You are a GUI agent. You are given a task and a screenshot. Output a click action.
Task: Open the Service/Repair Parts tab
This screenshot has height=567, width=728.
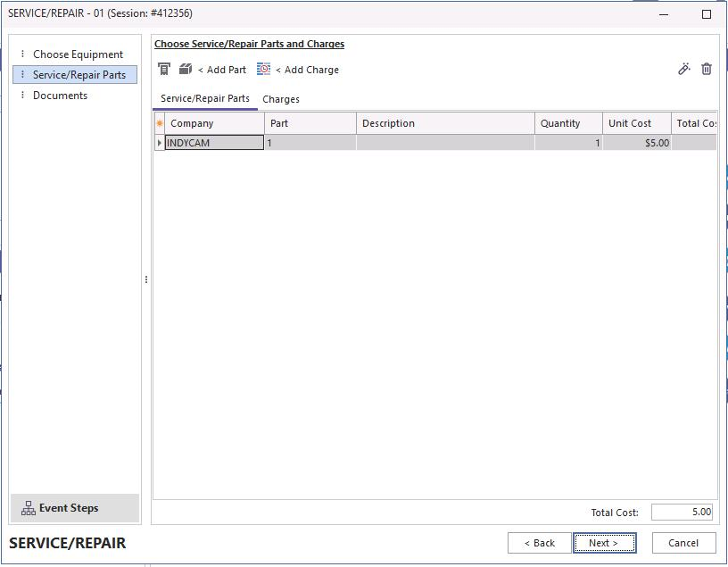[204, 99]
